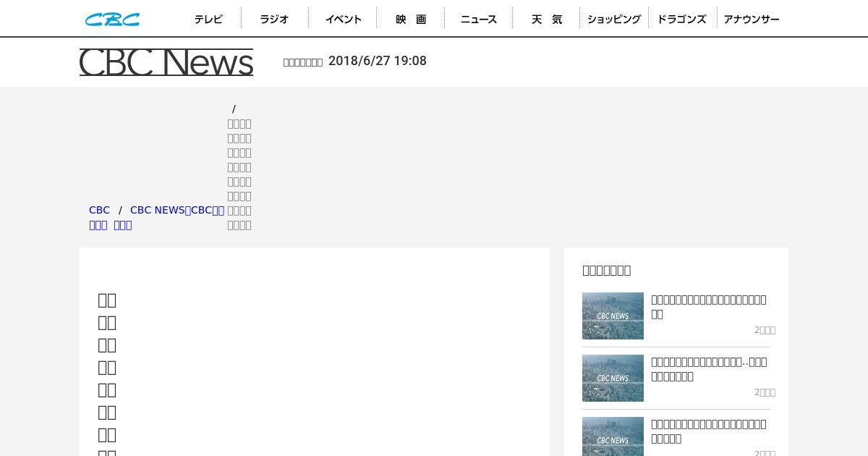Go to the 映画 section
The height and width of the screenshot is (456, 868).
[411, 19]
